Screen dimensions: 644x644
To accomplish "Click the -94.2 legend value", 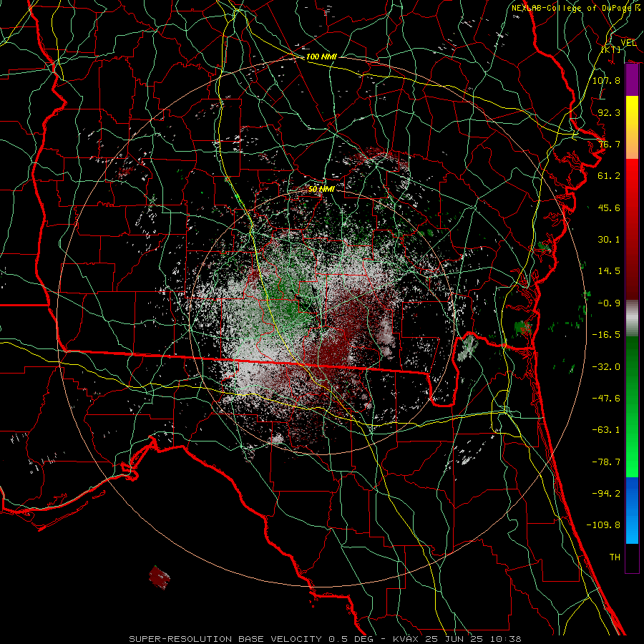I will coord(606,494).
